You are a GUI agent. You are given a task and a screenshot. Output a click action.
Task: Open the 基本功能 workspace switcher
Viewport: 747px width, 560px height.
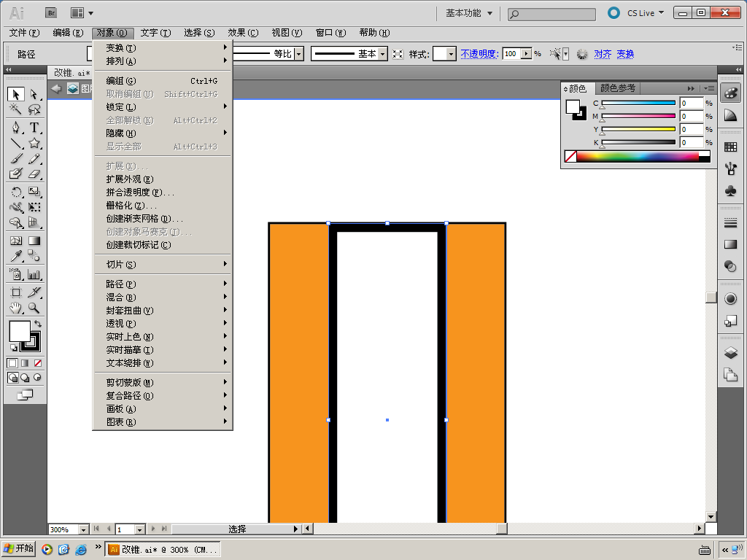(x=469, y=13)
